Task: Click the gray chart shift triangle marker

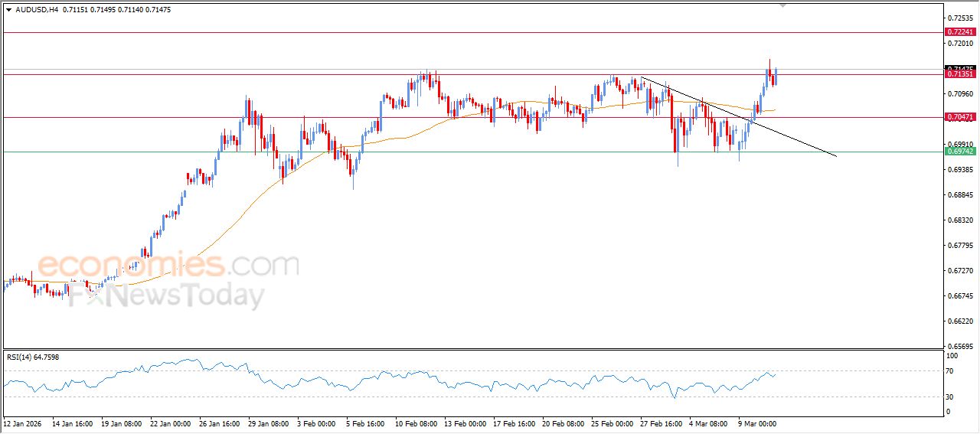Action: [782, 5]
